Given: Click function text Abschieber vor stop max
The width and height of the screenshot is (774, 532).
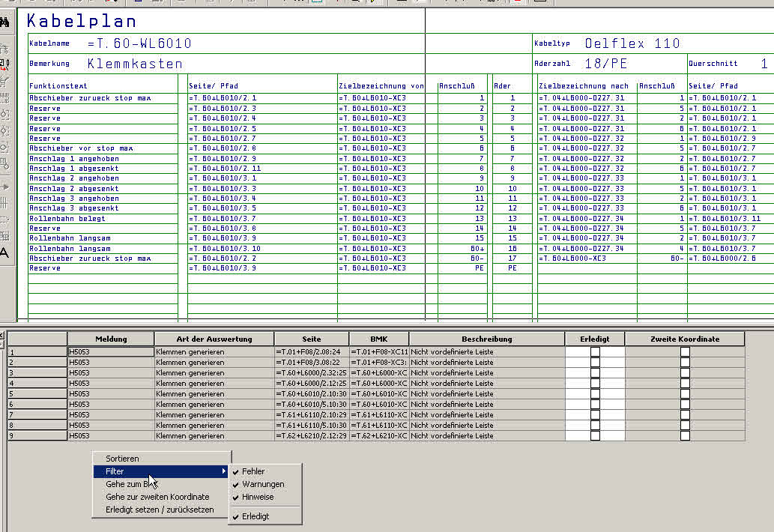Looking at the screenshot, I should pyautogui.click(x=81, y=148).
